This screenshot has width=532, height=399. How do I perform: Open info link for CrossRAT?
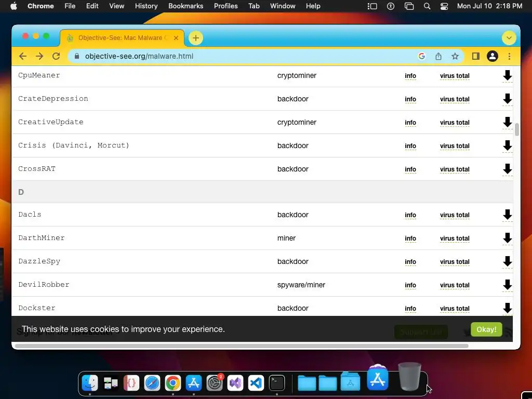click(410, 169)
